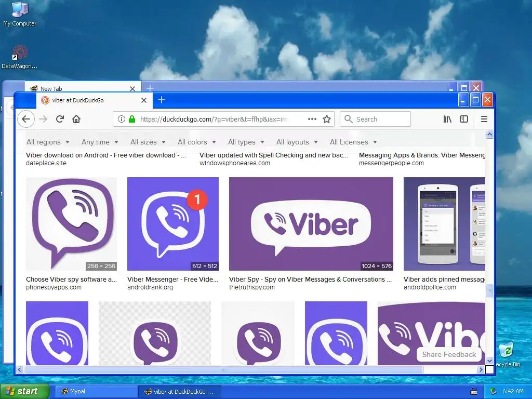
Task: Show site information icon in address bar
Action: 121,119
